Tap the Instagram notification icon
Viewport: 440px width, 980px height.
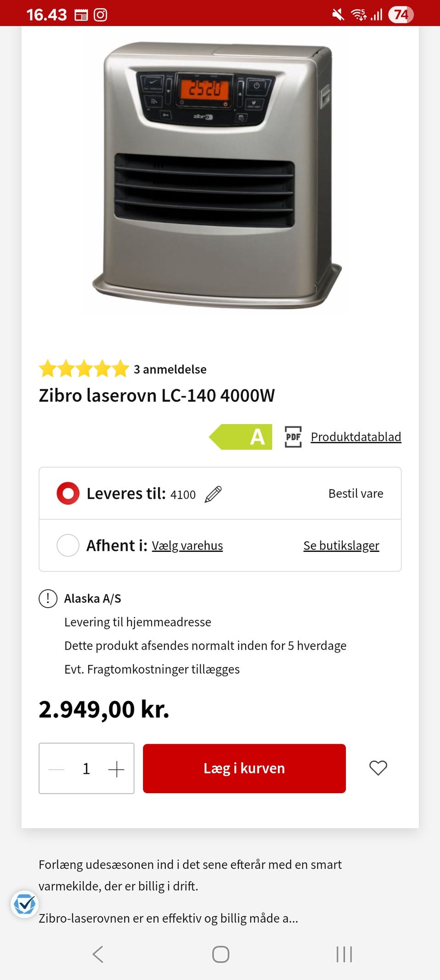point(100,15)
